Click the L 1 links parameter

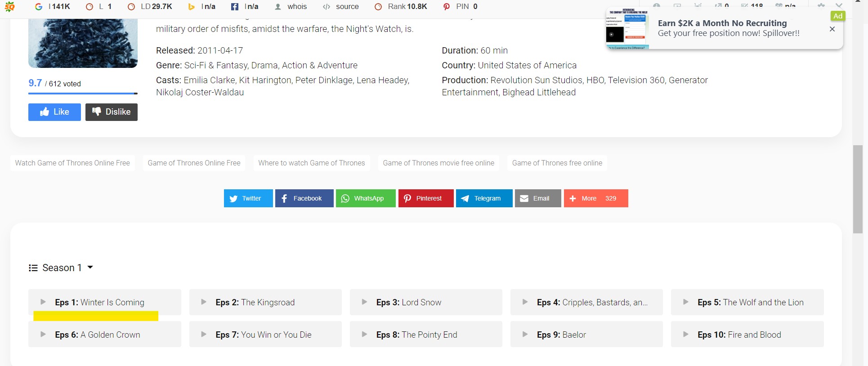[98, 6]
